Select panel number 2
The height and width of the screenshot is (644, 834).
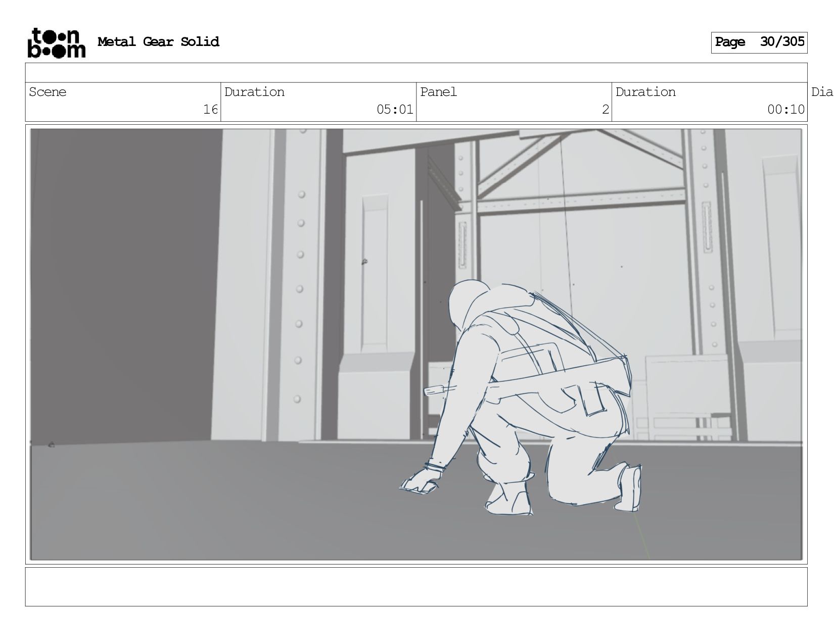point(605,110)
